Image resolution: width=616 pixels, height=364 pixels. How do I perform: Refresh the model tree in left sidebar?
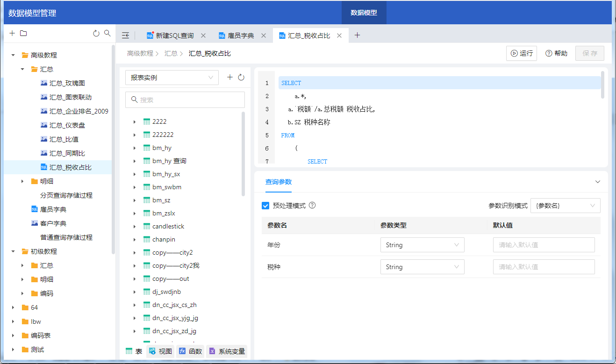point(96,34)
